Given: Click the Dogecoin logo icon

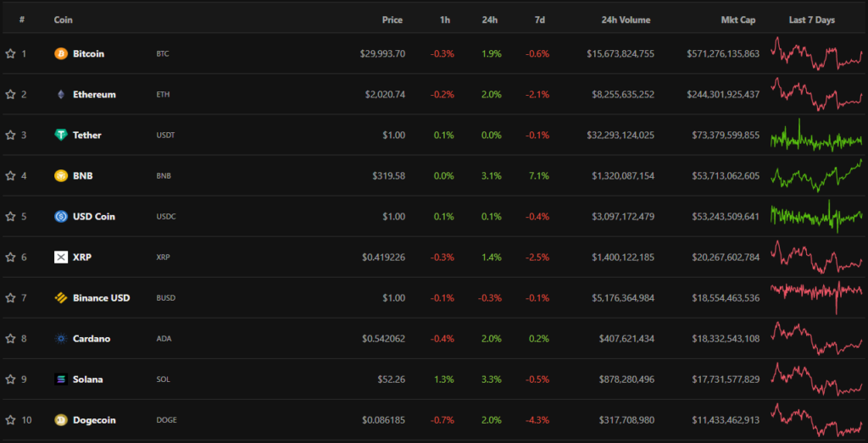Looking at the screenshot, I should point(61,420).
